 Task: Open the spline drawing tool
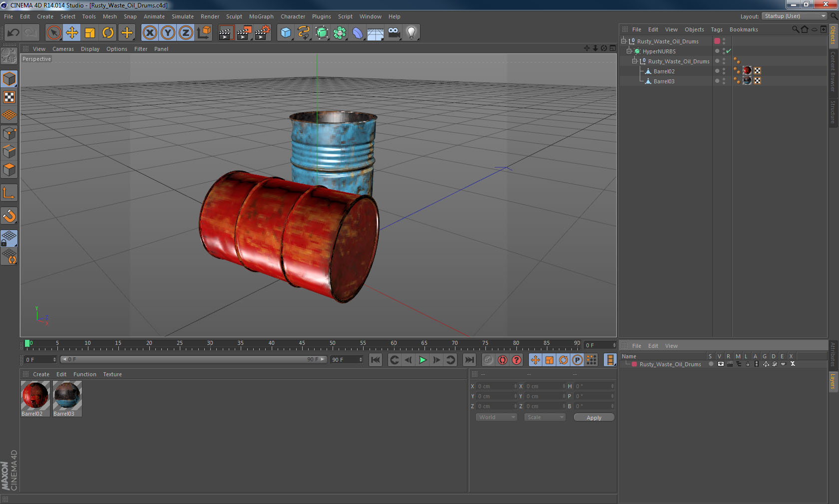point(304,33)
